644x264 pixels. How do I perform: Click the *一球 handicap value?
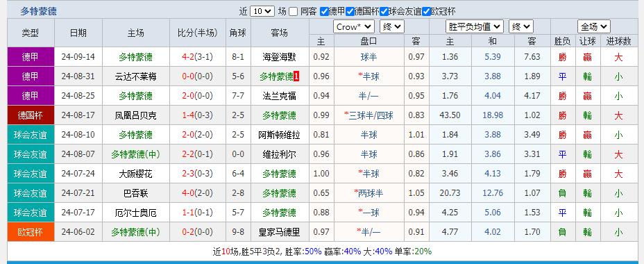(x=368, y=213)
